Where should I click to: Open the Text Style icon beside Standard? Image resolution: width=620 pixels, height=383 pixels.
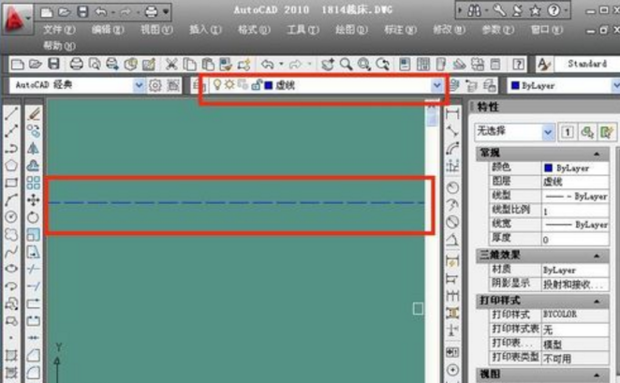[x=544, y=64]
